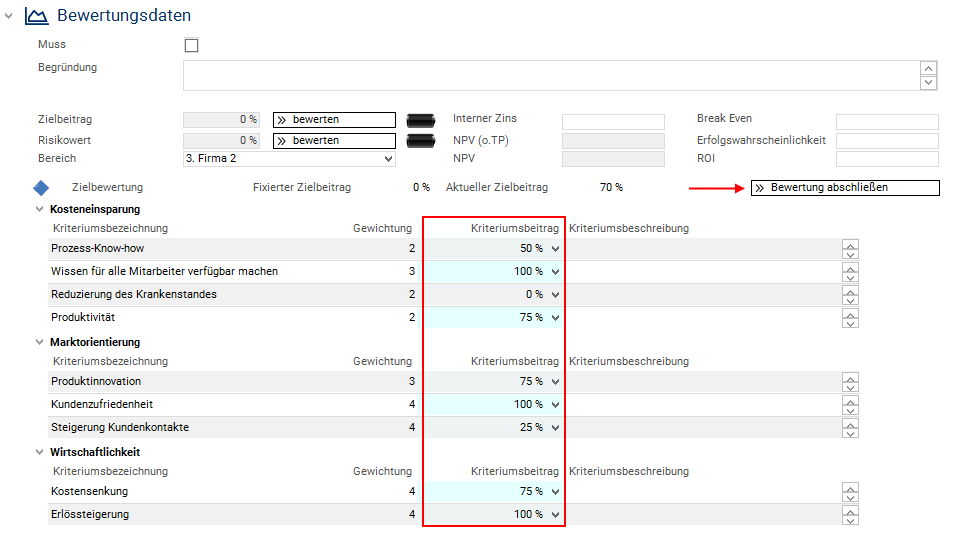This screenshot has height=542, width=956.
Task: Collapse the Wirtschaftlichkeit section
Action: 40,453
